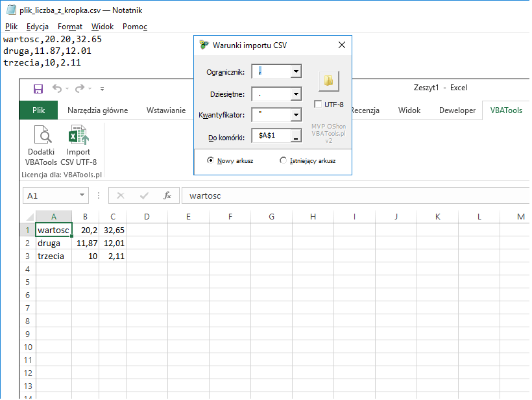
Task: Expand the Dziesiętne dropdown
Action: 296,94
